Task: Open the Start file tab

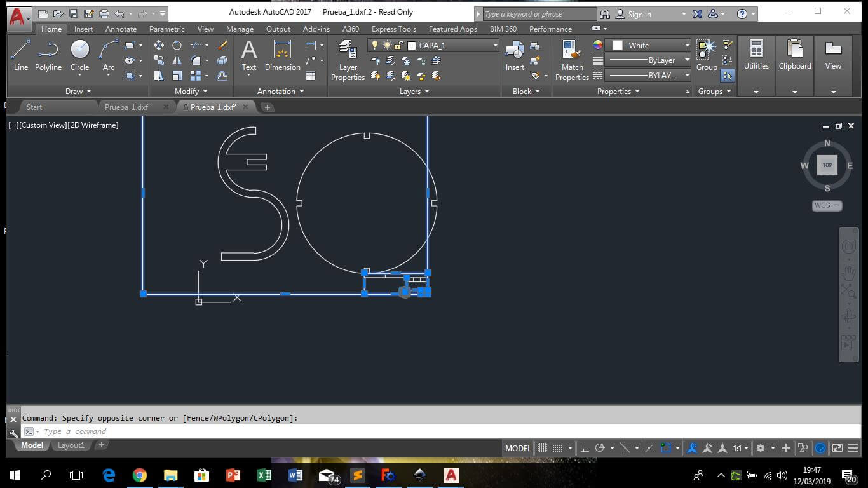Action: coord(34,107)
